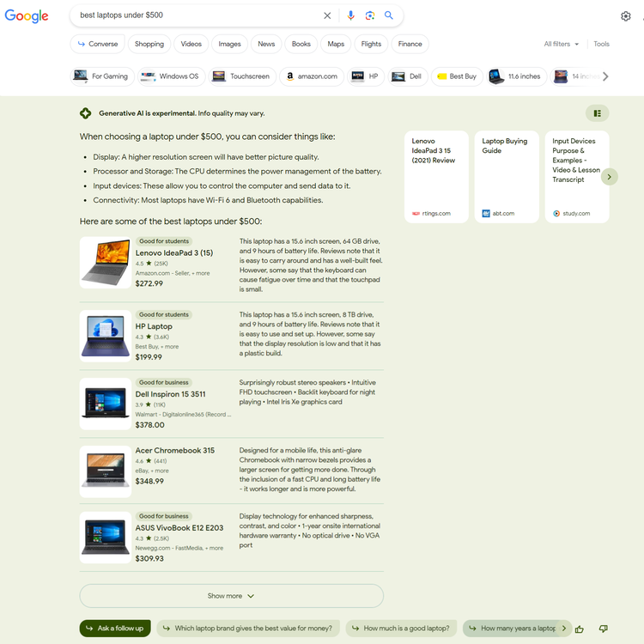Click the generative AI sparkle icon
Viewport: 644px width, 644px height.
point(85,113)
